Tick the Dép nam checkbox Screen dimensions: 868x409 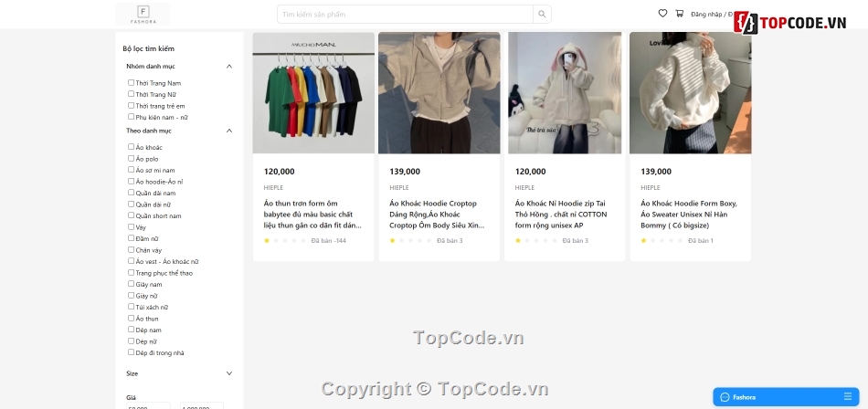pos(132,330)
